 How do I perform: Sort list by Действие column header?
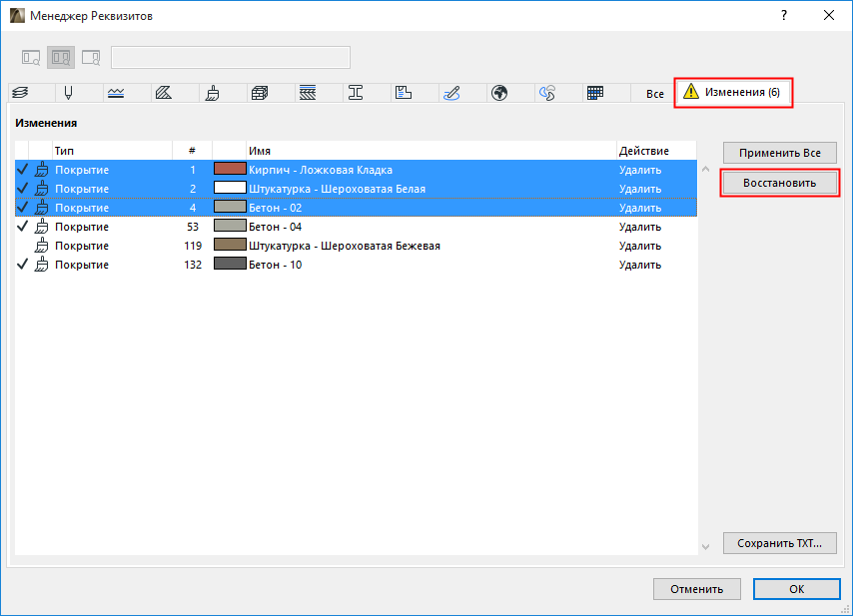656,151
